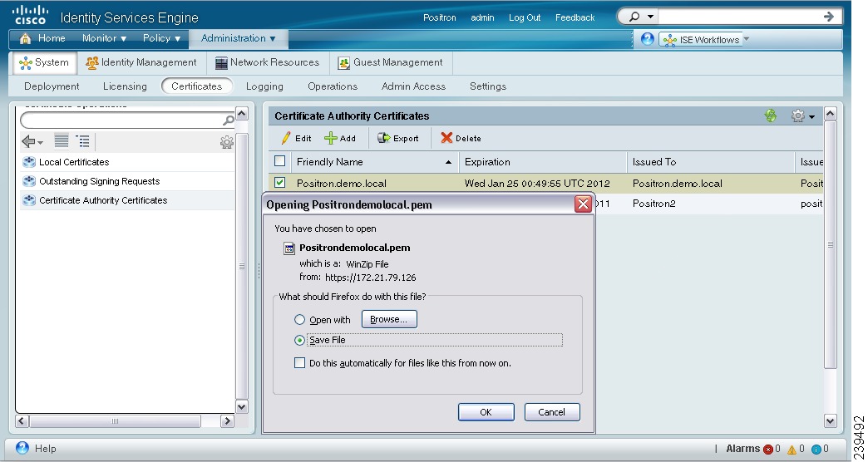Image resolution: width=868 pixels, height=462 pixels.
Task: Click the search magnifier icon in top bar
Action: point(634,17)
